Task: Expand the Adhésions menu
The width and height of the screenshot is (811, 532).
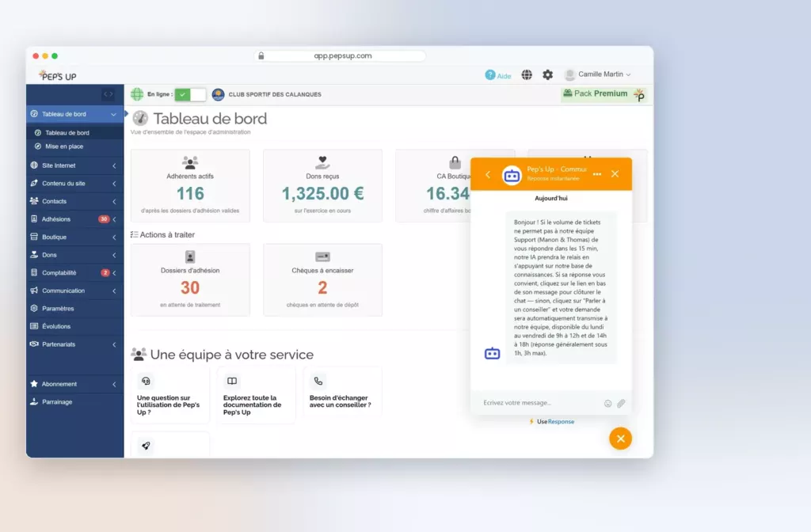Action: pos(74,219)
